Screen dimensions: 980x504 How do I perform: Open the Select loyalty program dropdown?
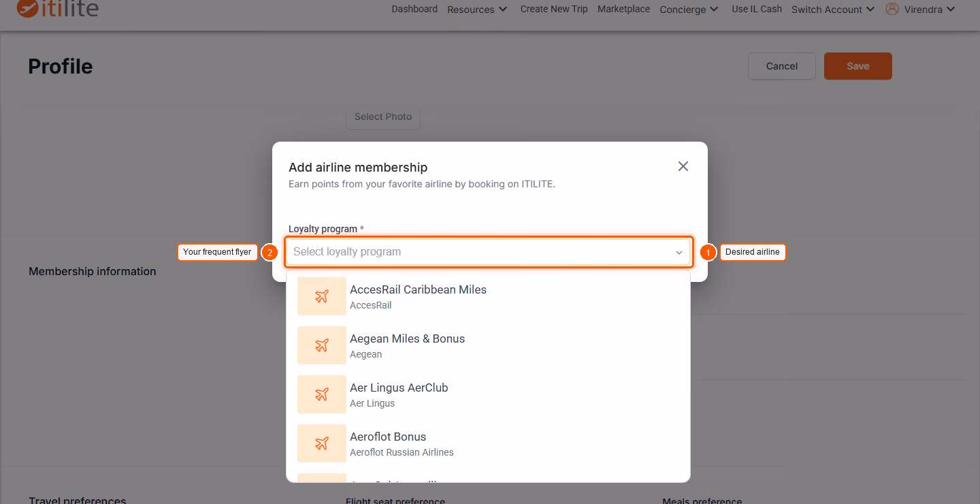pyautogui.click(x=489, y=252)
